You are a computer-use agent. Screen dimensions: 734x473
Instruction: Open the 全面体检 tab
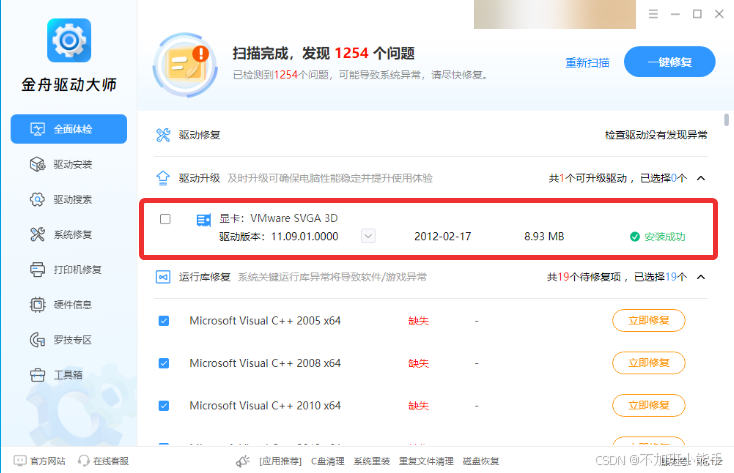click(69, 129)
